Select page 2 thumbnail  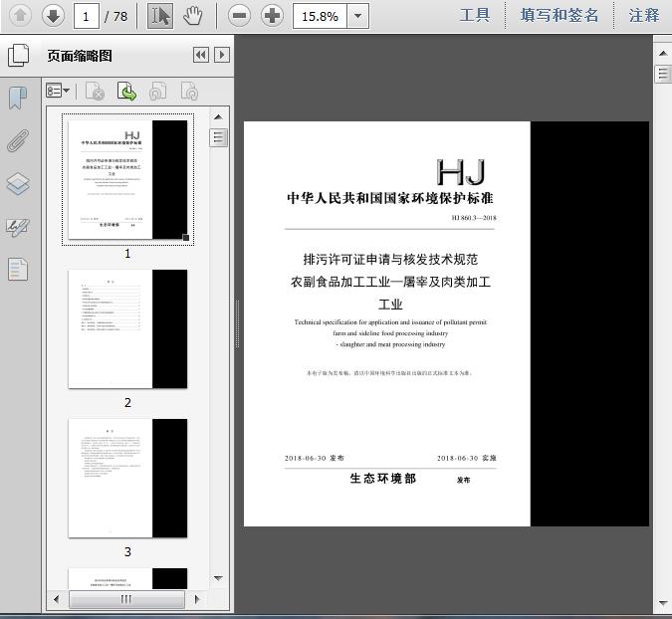[127, 329]
